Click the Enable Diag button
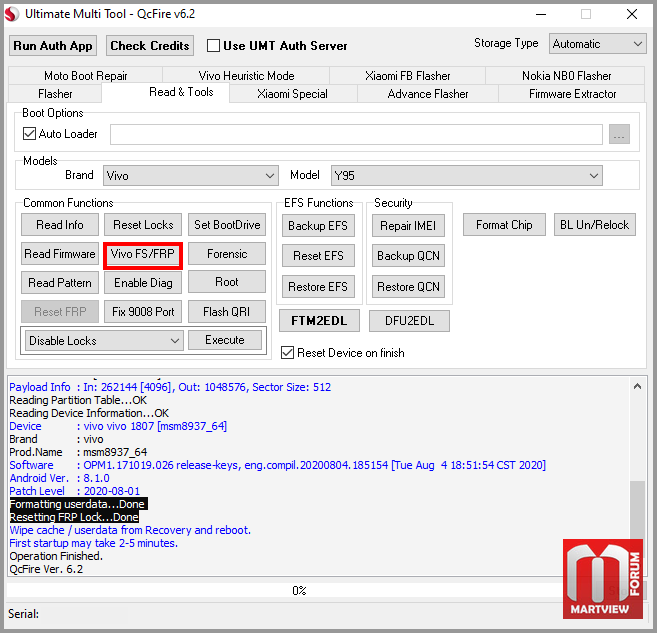 [x=143, y=283]
